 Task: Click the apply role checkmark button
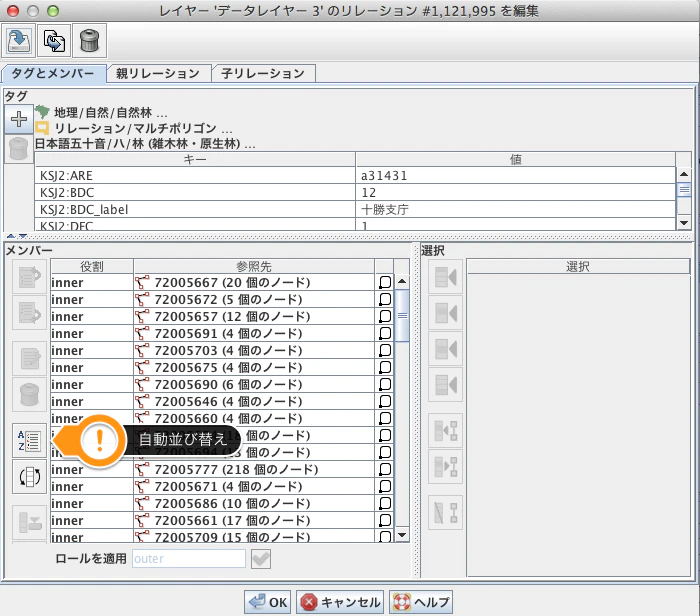point(261,559)
